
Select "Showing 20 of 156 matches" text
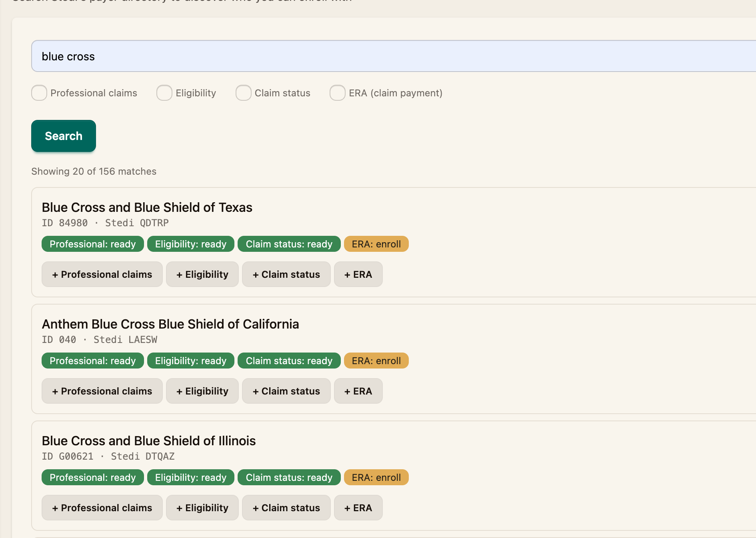94,171
